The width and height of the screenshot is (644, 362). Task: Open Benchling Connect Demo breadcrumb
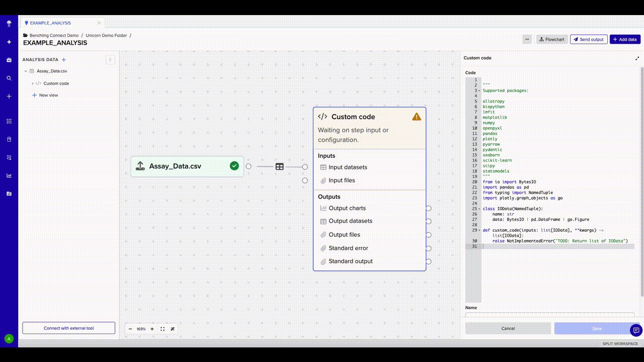coord(54,35)
